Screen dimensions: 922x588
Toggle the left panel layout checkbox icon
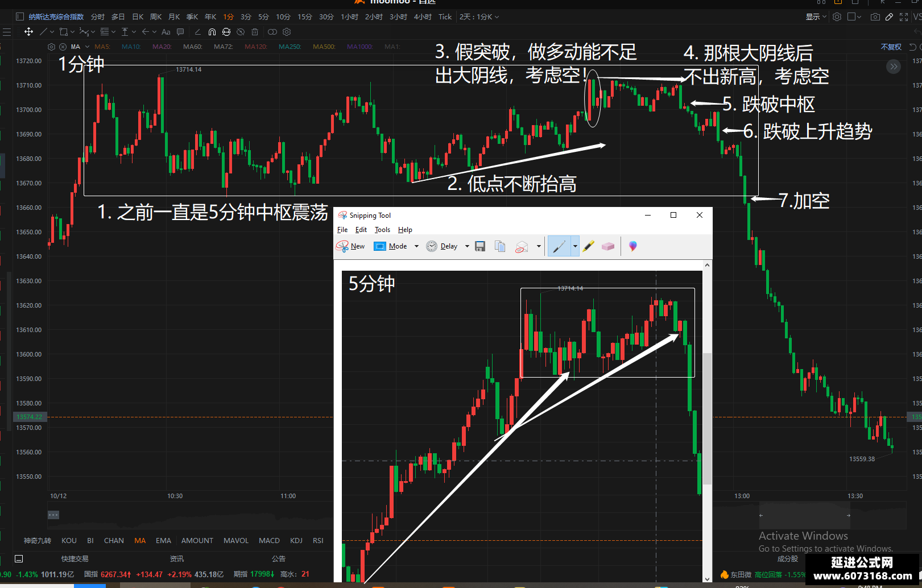point(20,17)
